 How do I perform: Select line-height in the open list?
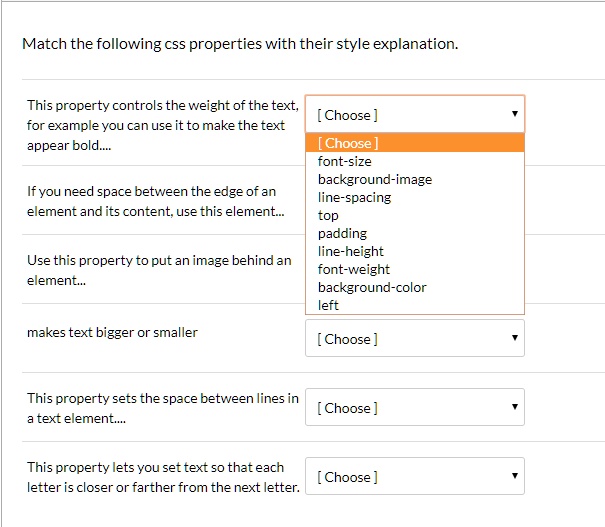point(351,251)
